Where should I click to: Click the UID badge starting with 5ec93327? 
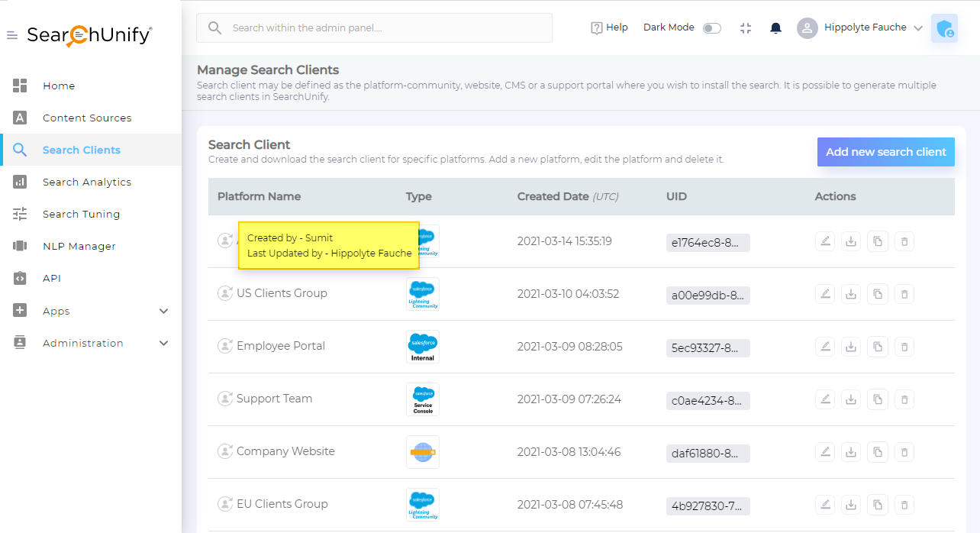pyautogui.click(x=708, y=348)
